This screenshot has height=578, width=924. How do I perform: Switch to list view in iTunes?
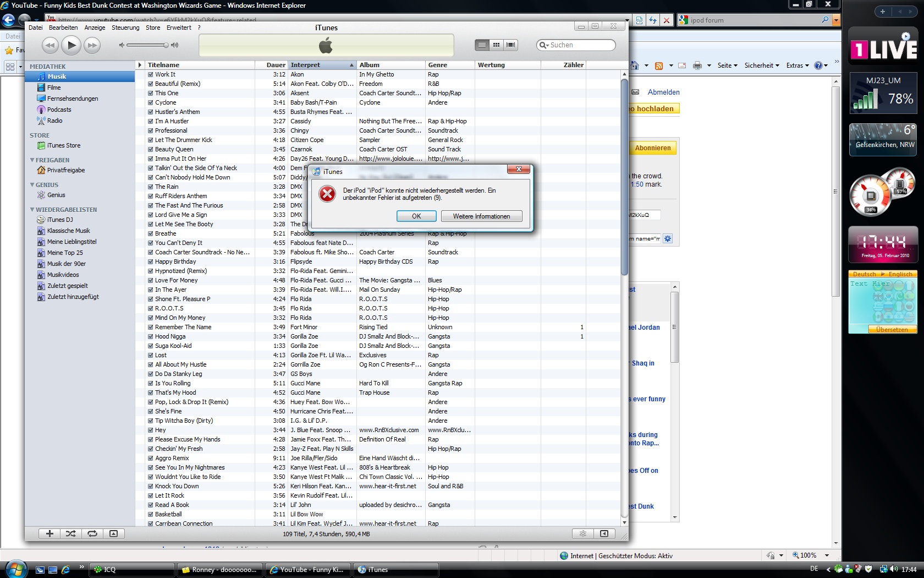[x=482, y=45]
